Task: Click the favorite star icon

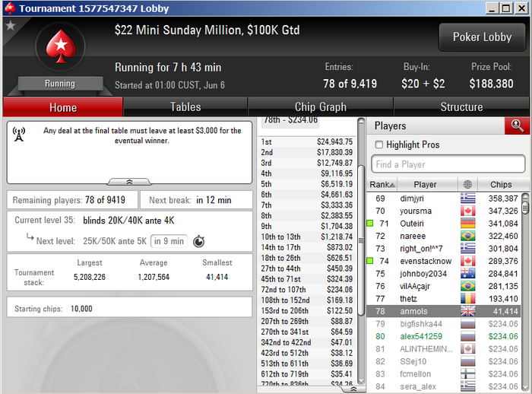Action: [11, 25]
